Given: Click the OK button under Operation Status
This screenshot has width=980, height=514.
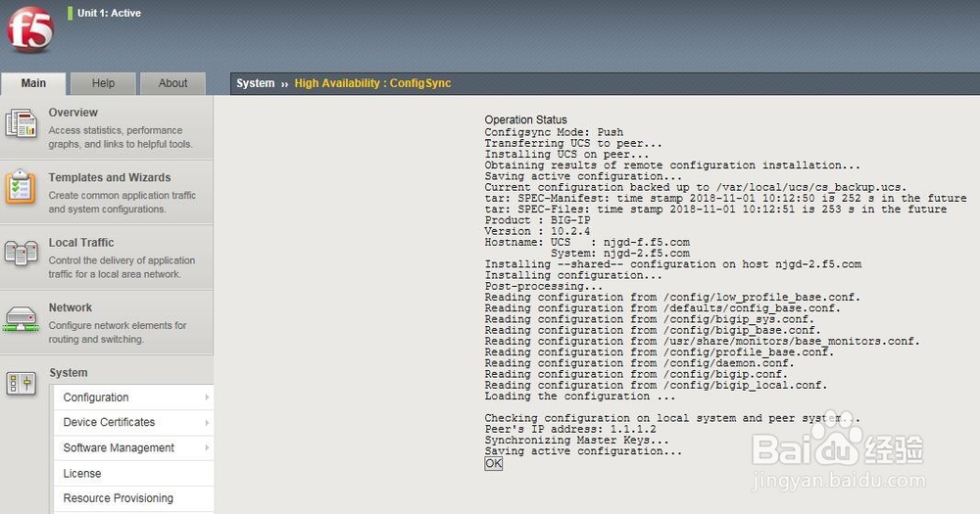Looking at the screenshot, I should (493, 463).
